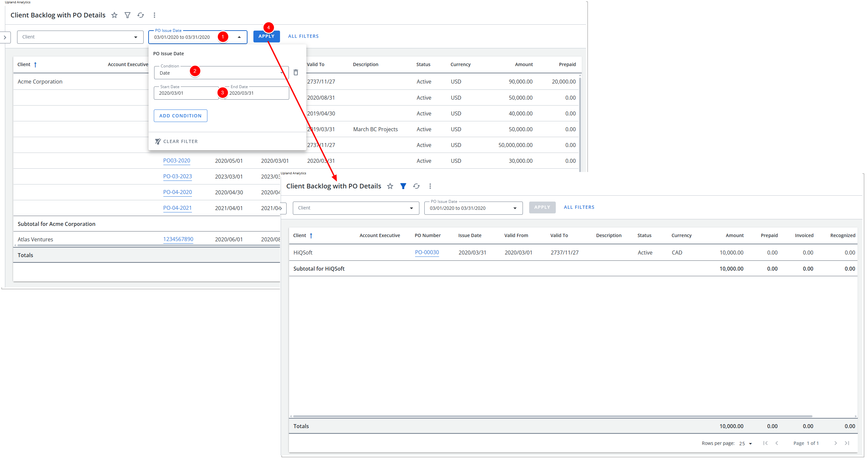Click the outlined filter funnel icon in upper window

coord(128,15)
